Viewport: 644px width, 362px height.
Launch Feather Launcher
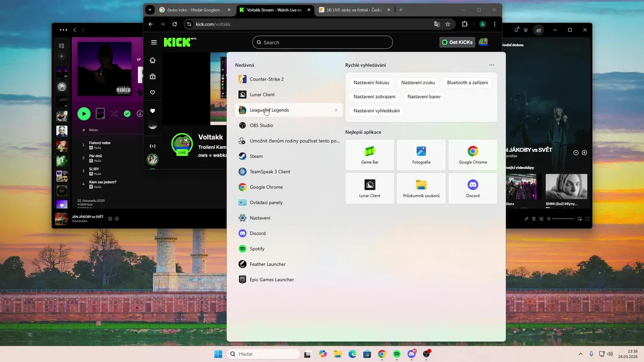click(289, 264)
